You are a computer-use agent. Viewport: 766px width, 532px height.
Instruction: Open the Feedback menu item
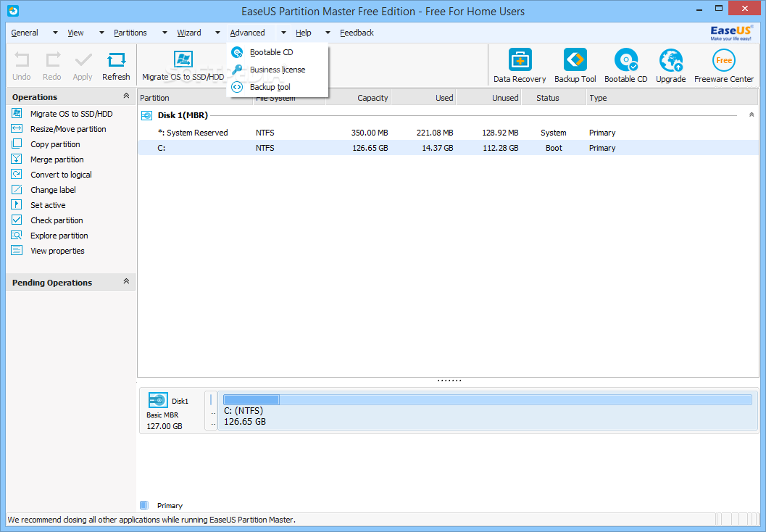point(357,33)
